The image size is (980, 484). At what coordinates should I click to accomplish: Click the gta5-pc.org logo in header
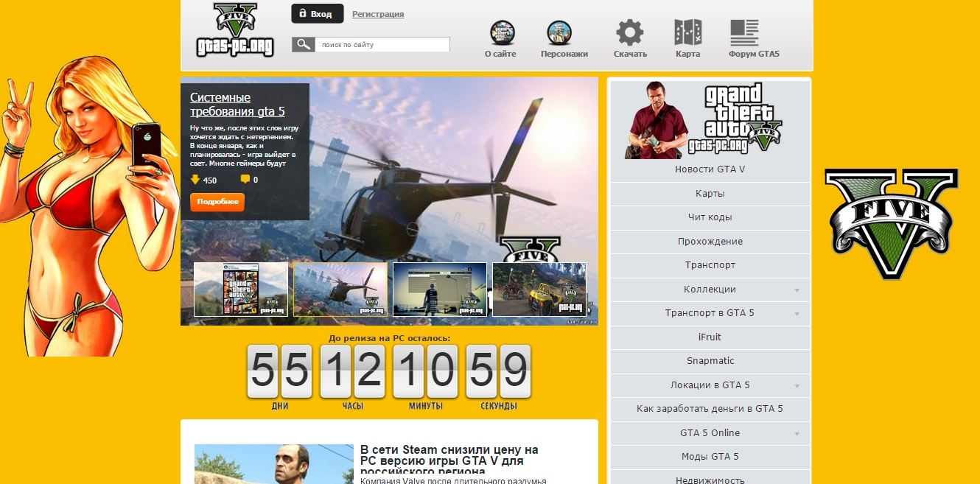coord(235,30)
